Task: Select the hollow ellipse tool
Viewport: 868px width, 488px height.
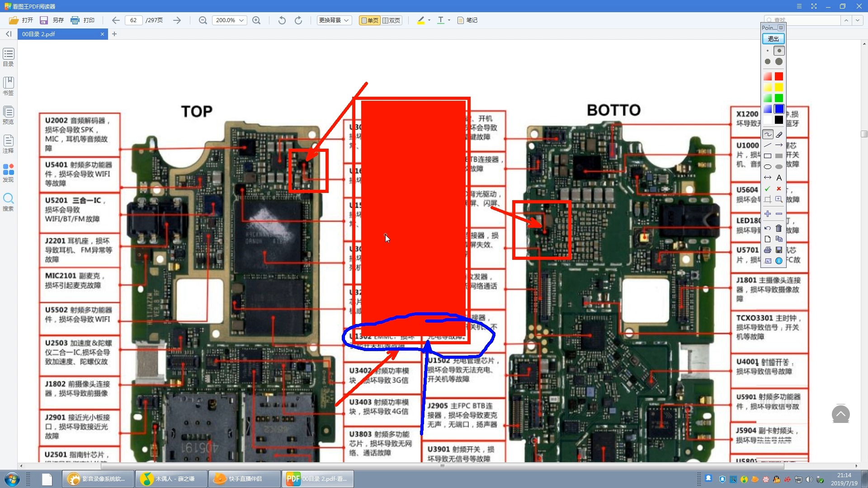Action: tap(768, 167)
